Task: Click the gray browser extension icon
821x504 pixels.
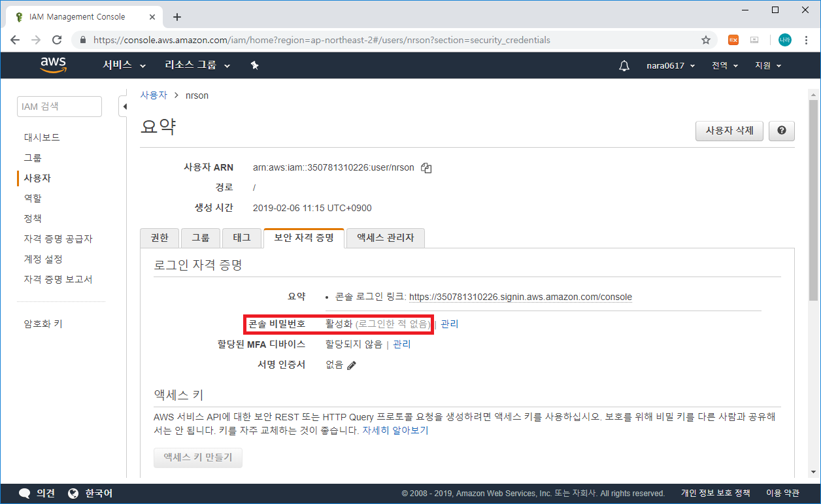Action: click(754, 40)
